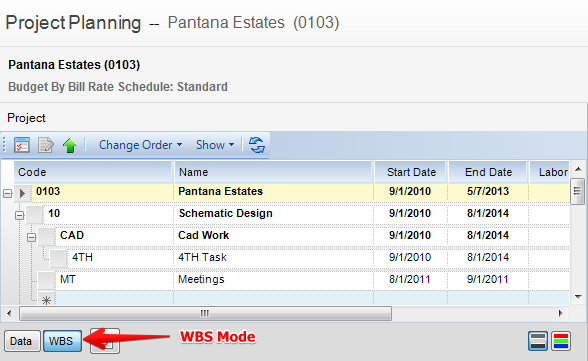The width and height of the screenshot is (588, 361).
Task: Switch to Data mode
Action: click(22, 341)
